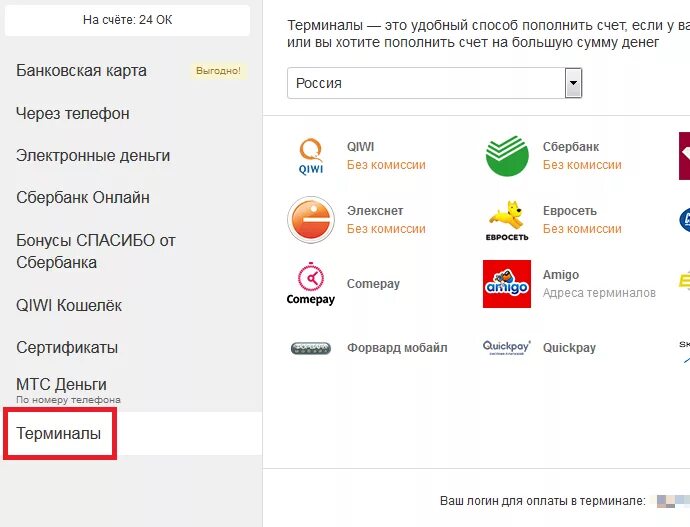Click the red Amigo logo
690x527 pixels.
[507, 284]
